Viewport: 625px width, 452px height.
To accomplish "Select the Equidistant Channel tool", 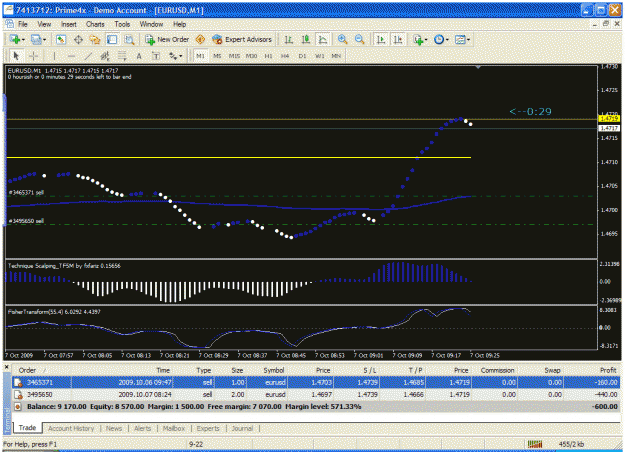I will click(x=105, y=56).
